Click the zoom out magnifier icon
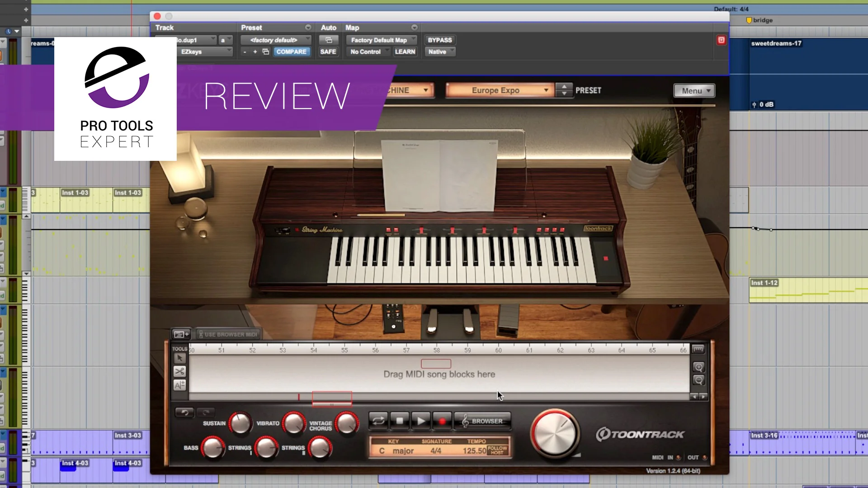Viewport: 868px width, 488px height. [698, 380]
